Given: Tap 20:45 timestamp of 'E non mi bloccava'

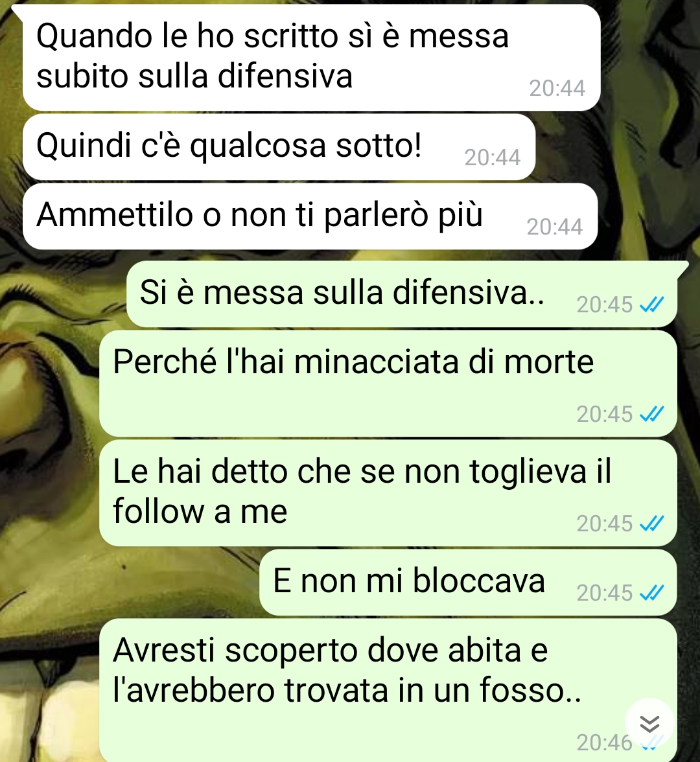Looking at the screenshot, I should tap(605, 594).
